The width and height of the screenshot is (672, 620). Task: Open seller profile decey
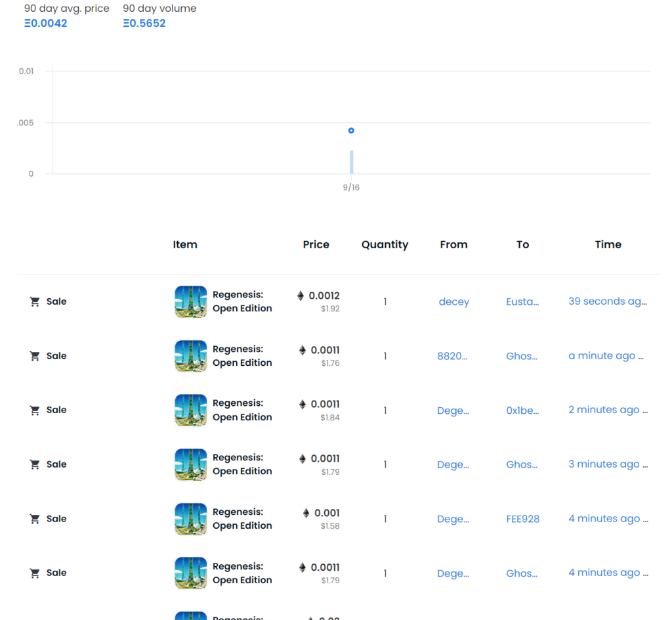coord(453,302)
